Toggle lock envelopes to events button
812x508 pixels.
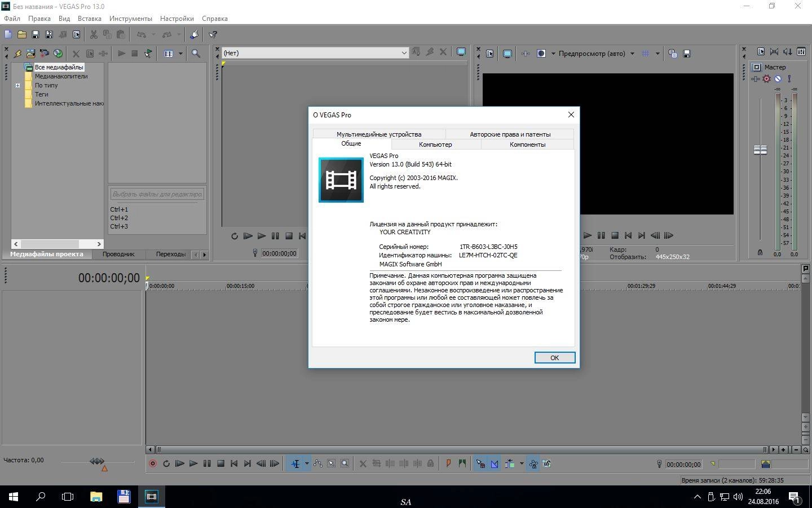coord(533,463)
